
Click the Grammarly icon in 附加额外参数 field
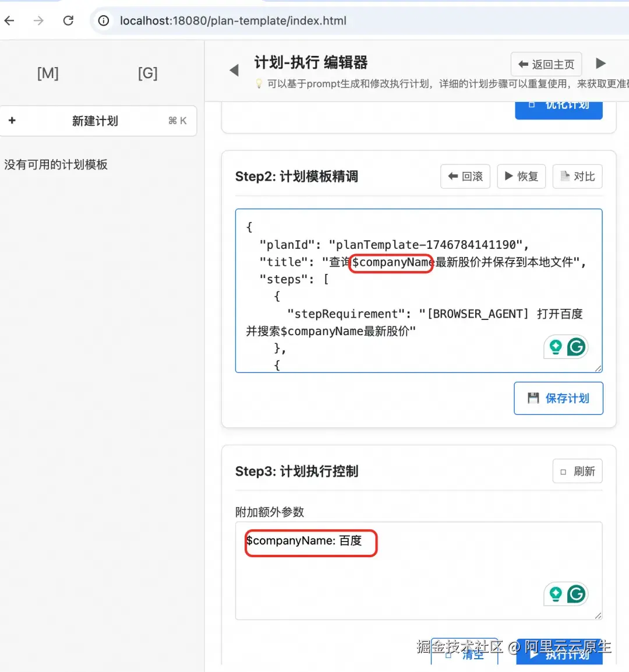tap(576, 594)
